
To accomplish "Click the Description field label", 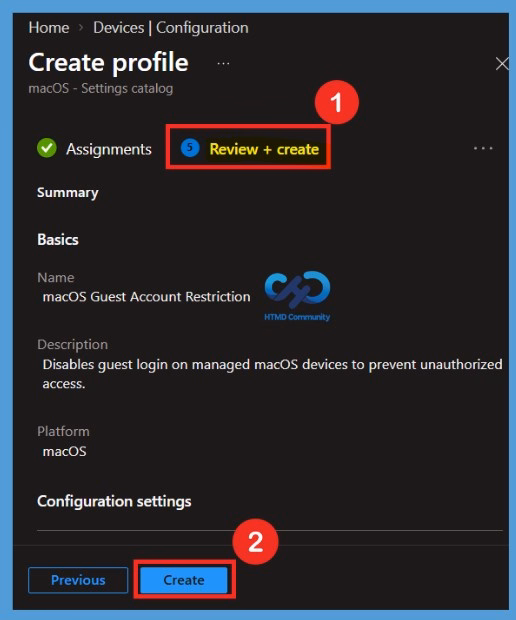I will (72, 344).
